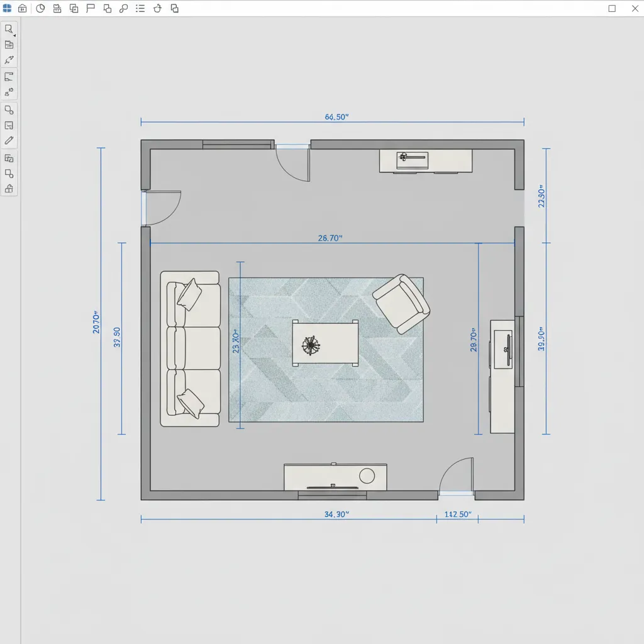Select the curved line tool in the sidebar
This screenshot has height=644, width=644.
coord(9,59)
